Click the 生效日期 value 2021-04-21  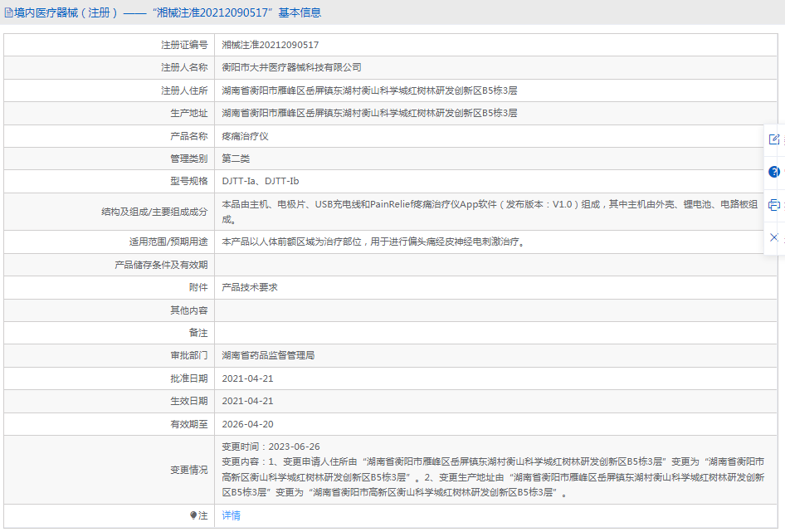tap(248, 401)
